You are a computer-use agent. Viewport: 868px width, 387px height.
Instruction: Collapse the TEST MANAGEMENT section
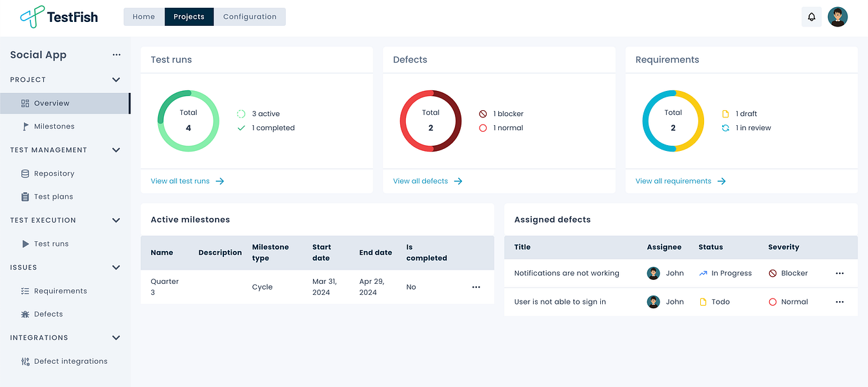[116, 150]
